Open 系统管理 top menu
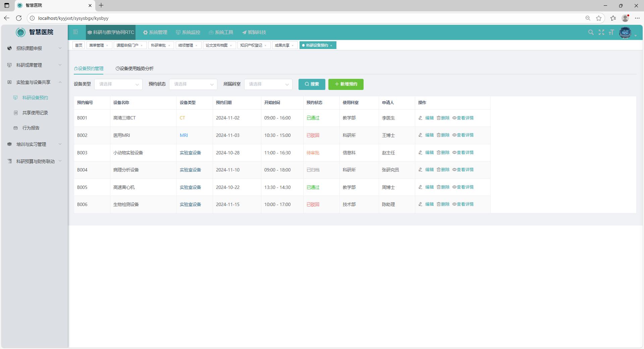644x349 pixels. point(155,32)
